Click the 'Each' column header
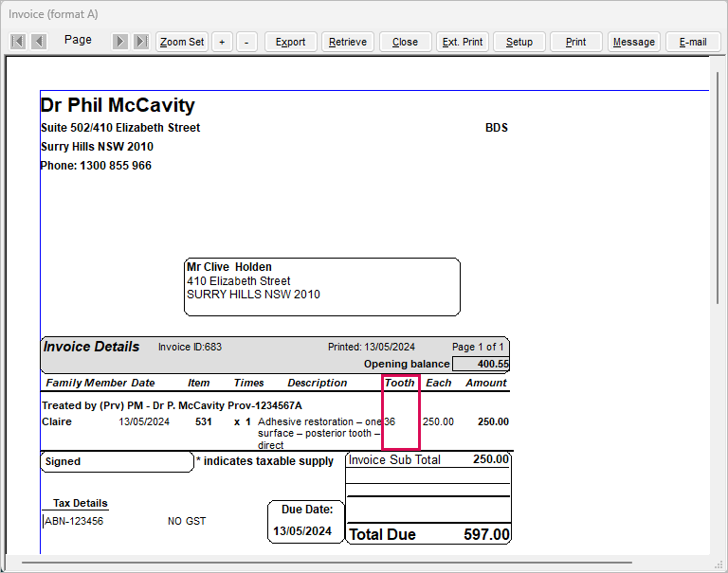This screenshot has height=573, width=728. click(439, 383)
